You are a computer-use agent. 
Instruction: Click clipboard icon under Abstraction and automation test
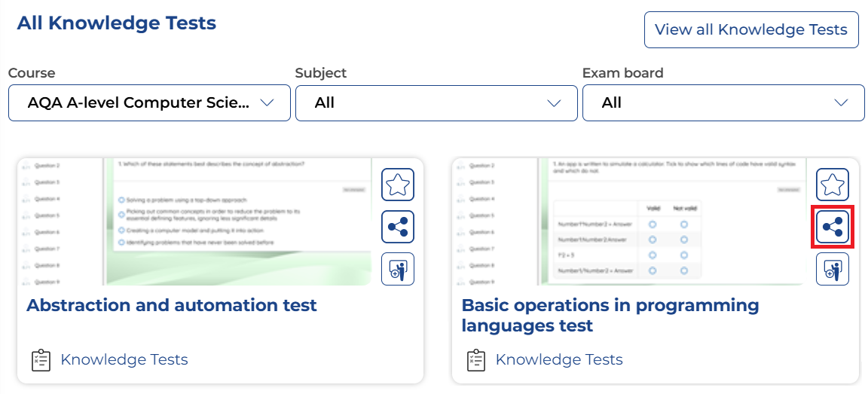click(x=41, y=360)
